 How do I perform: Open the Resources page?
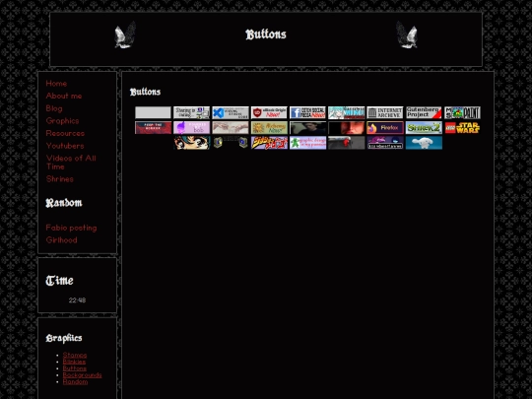(x=65, y=133)
